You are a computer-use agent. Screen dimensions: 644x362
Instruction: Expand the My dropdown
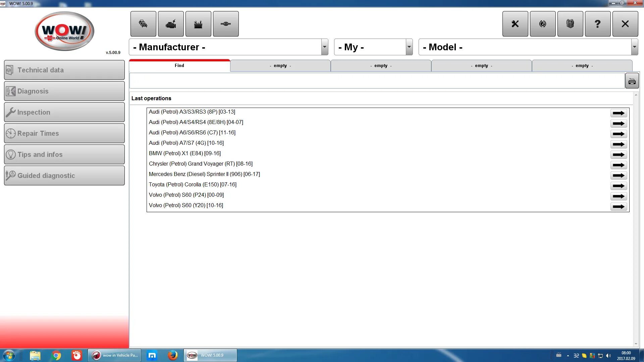[x=409, y=47]
